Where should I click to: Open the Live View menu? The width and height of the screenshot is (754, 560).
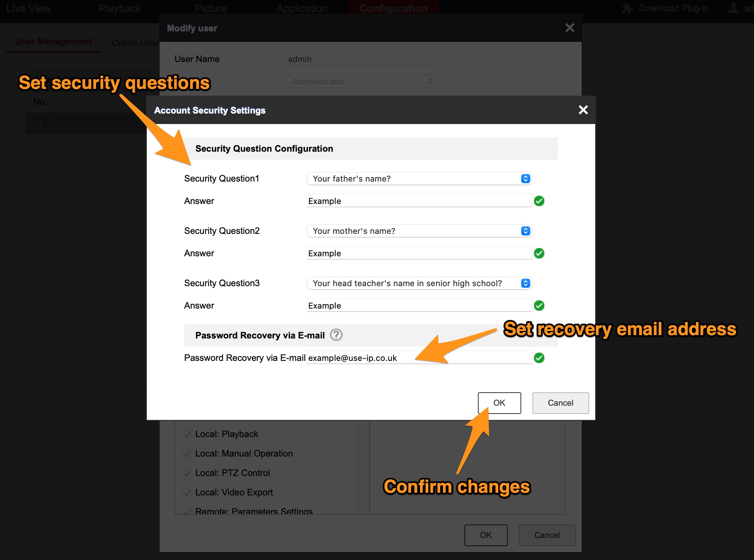[28, 8]
